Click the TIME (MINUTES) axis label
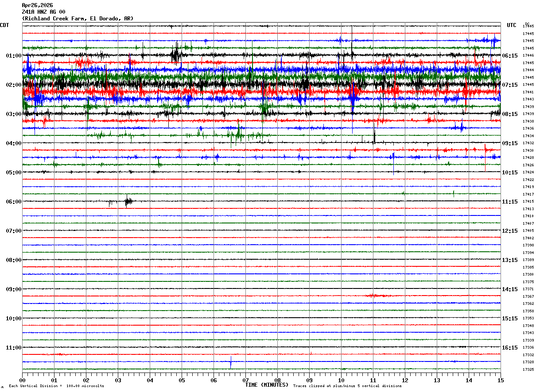The width and height of the screenshot is (536, 392). (267, 385)
